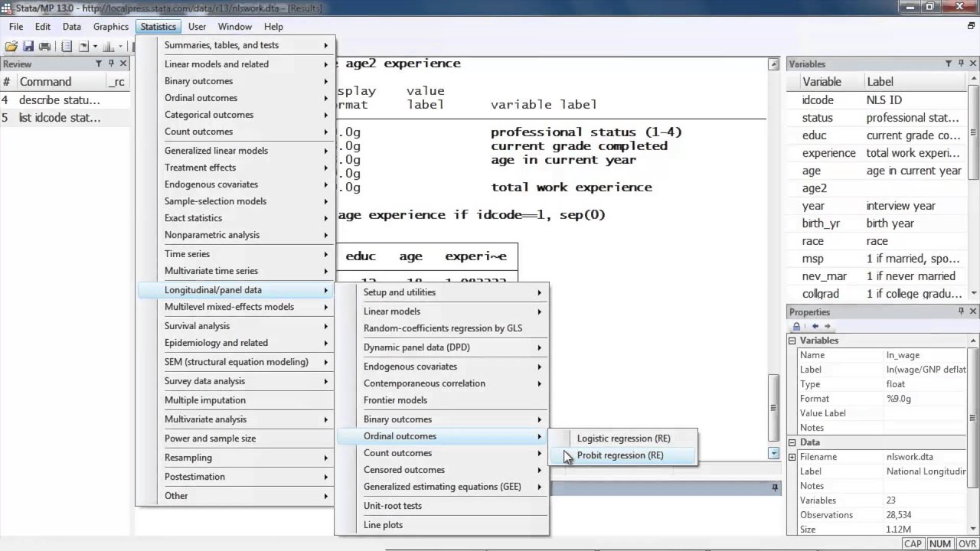
Task: Open the Viewer icon's dropdown arrow
Action: tap(95, 47)
